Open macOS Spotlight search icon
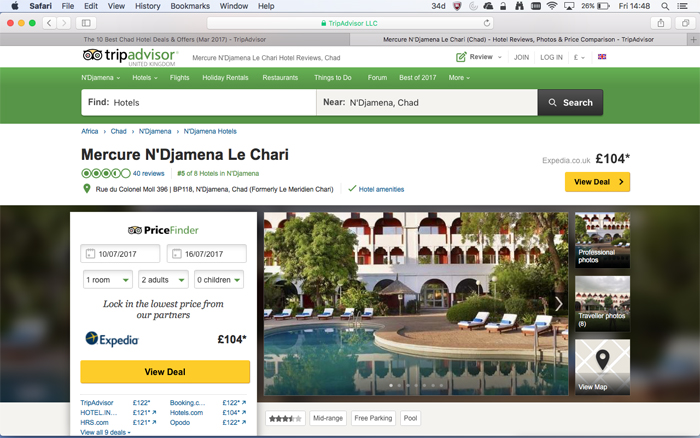This screenshot has height=438, width=700. 665,6
